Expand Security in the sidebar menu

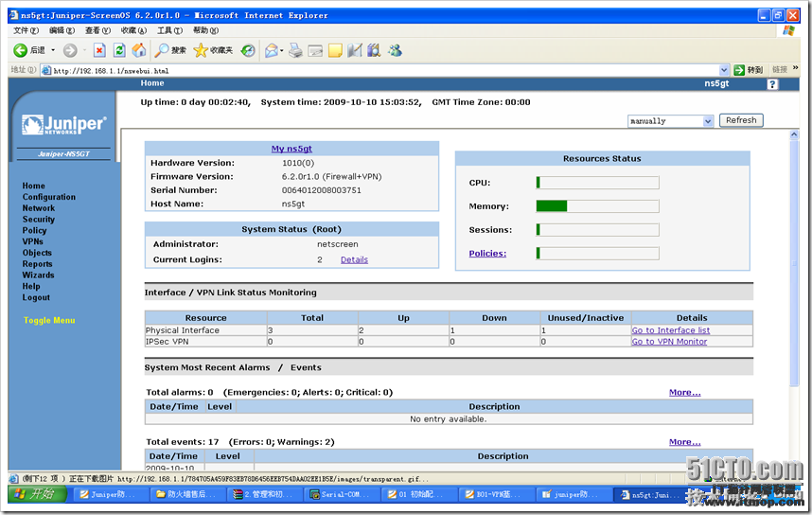[x=38, y=220]
